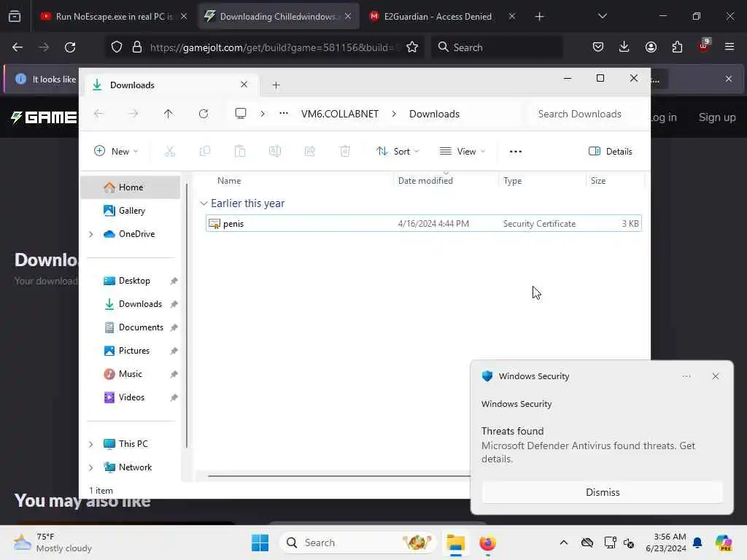Click Copy icon in Explorer toolbar
Screen dimensions: 747x560
pyautogui.click(x=205, y=152)
